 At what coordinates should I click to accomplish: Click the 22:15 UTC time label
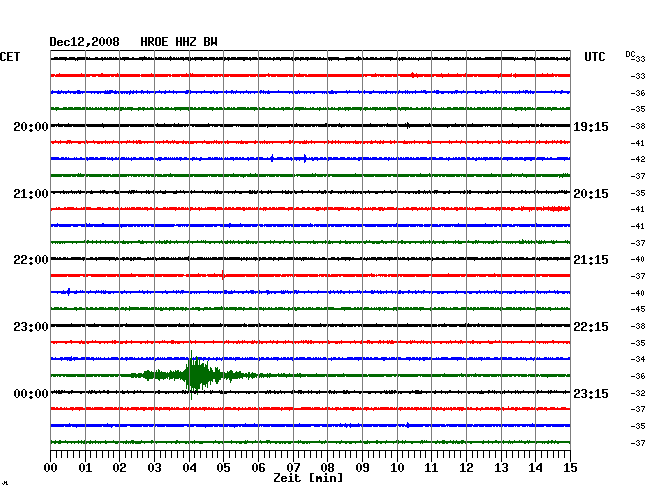click(x=591, y=327)
